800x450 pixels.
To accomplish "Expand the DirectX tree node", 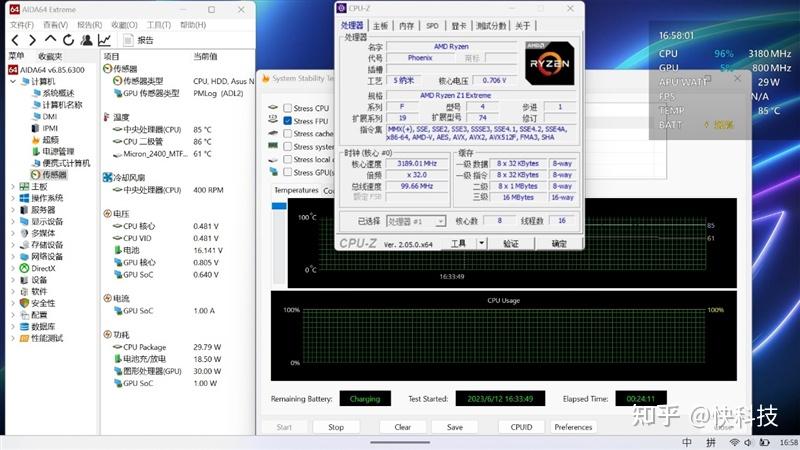I will pos(13,268).
